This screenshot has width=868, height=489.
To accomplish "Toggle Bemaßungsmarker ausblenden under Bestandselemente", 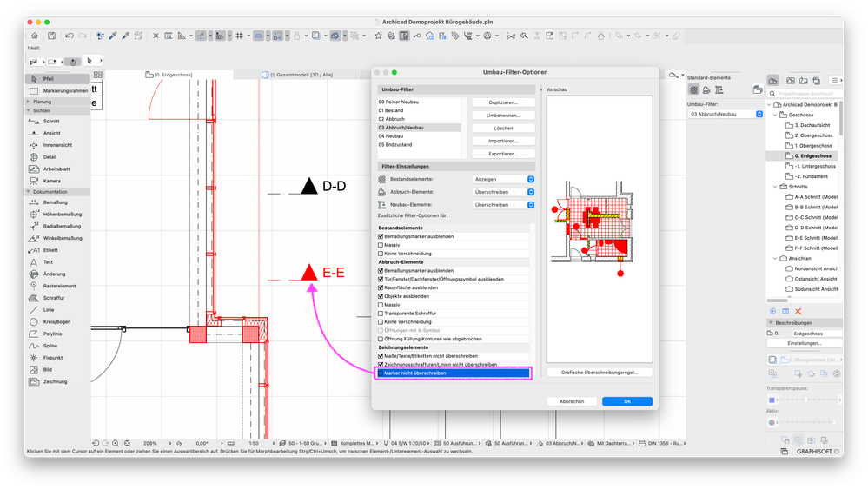I will [x=381, y=236].
